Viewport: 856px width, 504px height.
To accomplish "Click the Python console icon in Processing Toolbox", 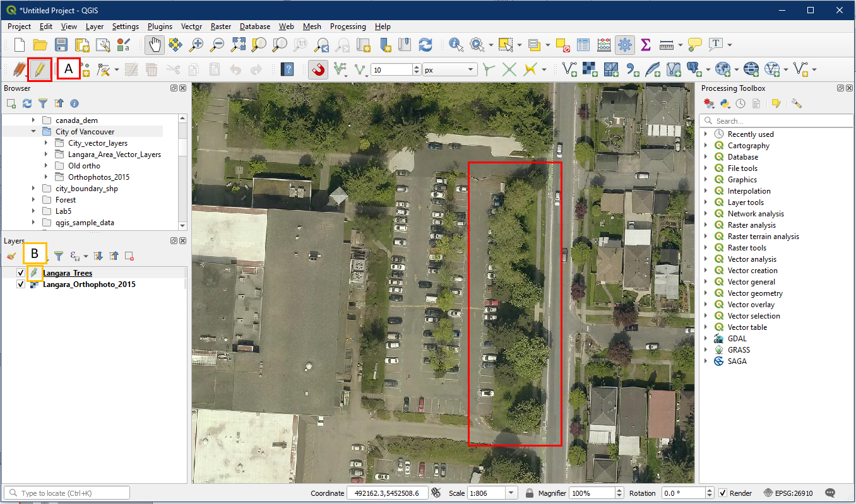I will click(725, 103).
